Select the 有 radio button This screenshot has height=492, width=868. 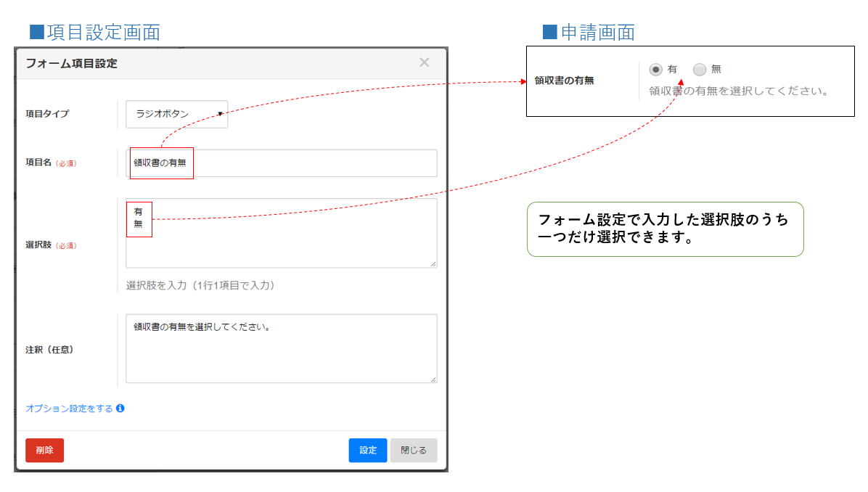click(x=656, y=70)
